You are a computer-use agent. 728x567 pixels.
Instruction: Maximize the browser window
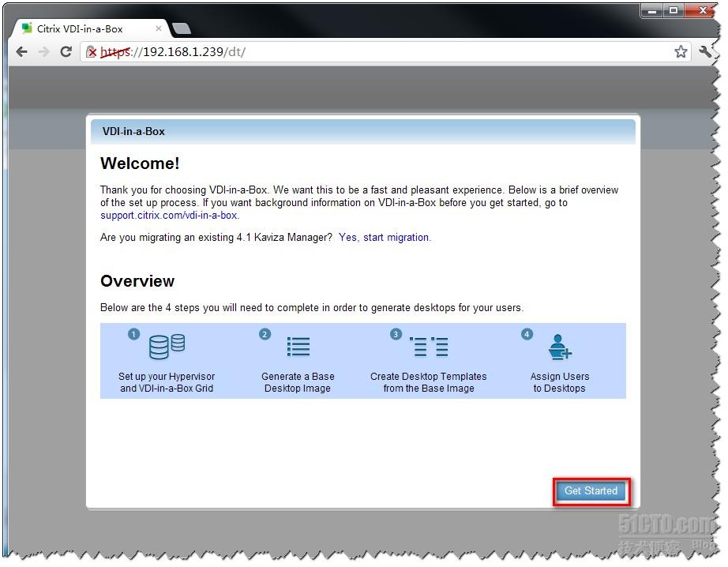(674, 10)
